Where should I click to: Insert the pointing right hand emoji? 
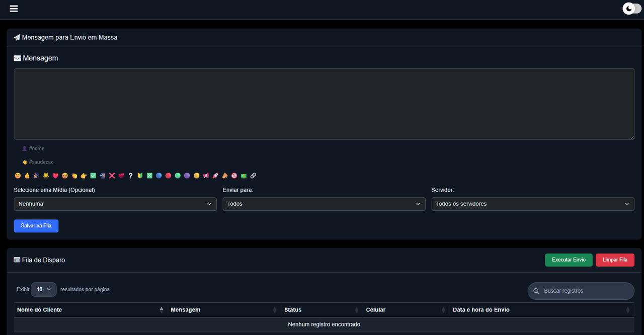click(x=84, y=176)
